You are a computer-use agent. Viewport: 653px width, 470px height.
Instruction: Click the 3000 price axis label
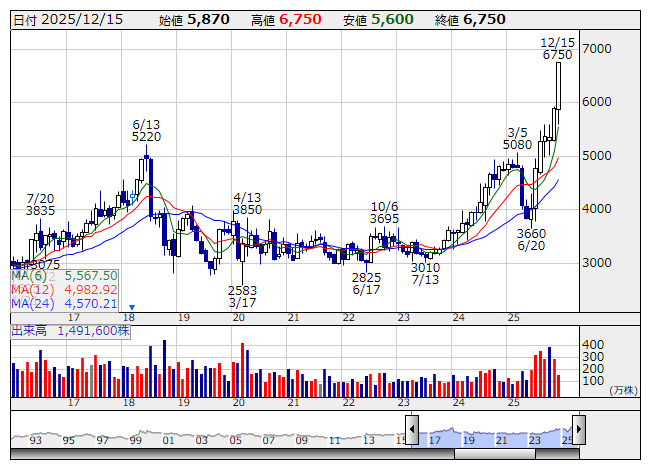pyautogui.click(x=597, y=263)
